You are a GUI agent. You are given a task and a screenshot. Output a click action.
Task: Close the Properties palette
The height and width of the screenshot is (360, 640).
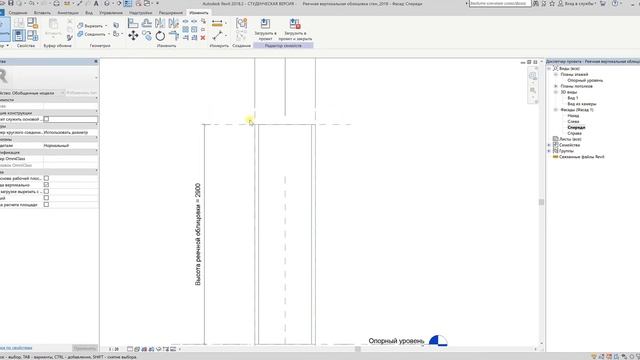point(96,61)
